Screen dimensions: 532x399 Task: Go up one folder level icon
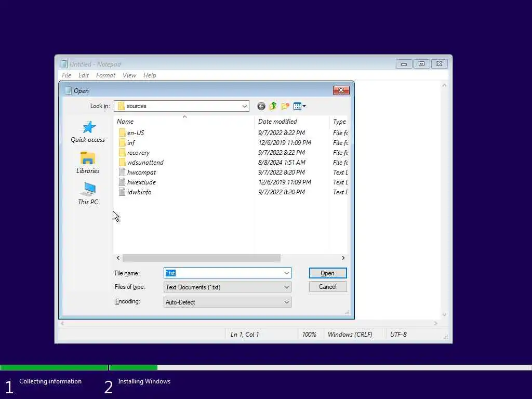(x=273, y=106)
